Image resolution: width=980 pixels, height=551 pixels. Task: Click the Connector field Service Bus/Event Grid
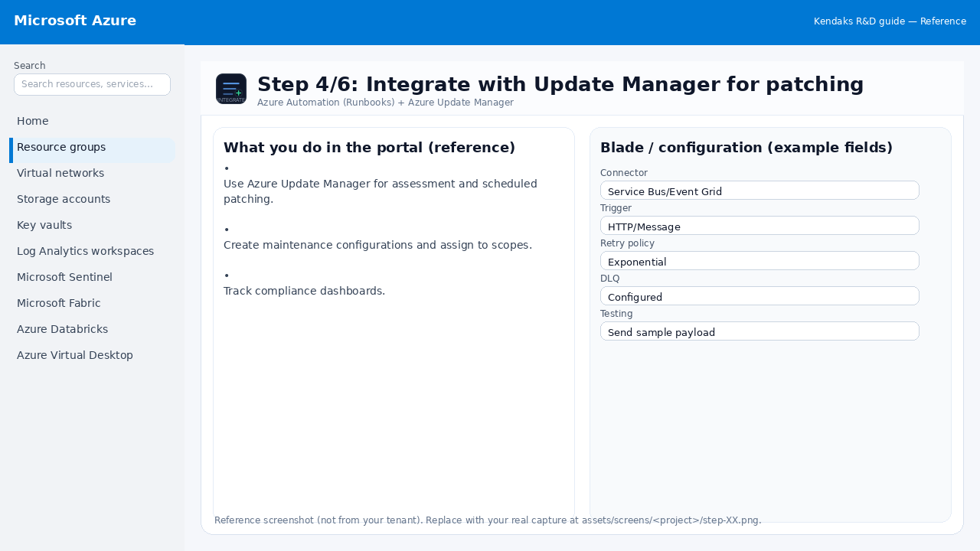coord(759,191)
